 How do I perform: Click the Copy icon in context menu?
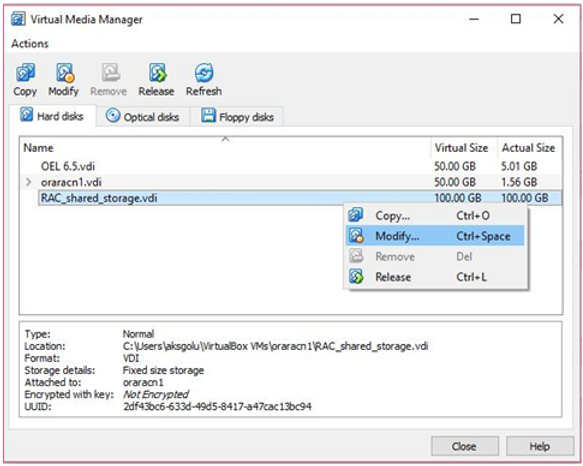(356, 215)
